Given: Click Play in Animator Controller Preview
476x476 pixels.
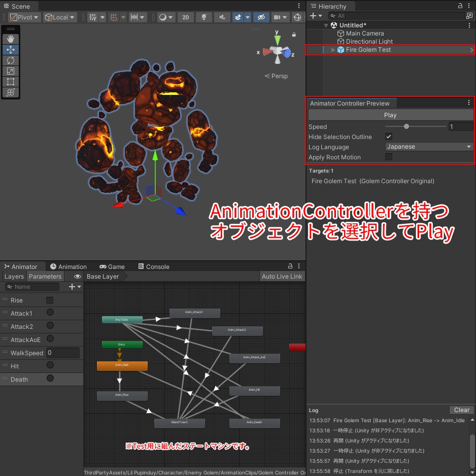Looking at the screenshot, I should point(390,115).
